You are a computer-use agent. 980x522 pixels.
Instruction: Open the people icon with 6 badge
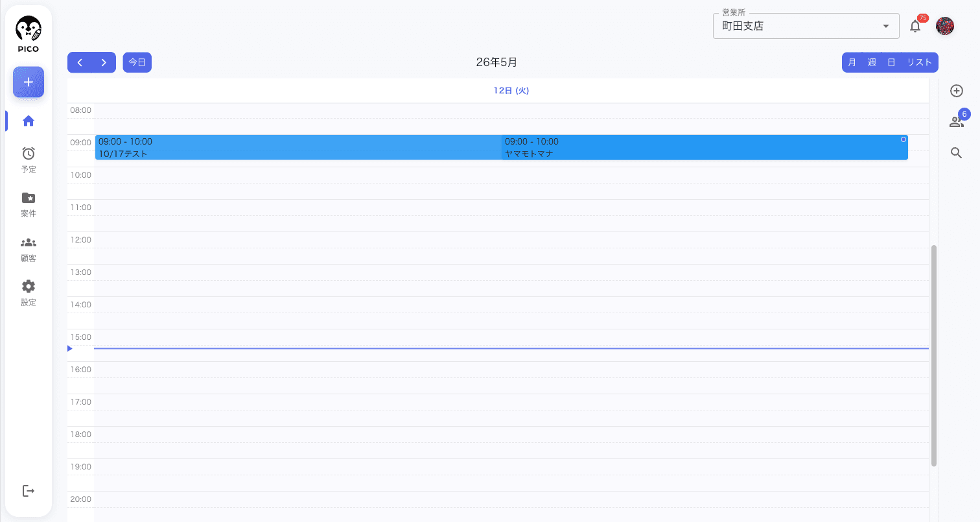[957, 121]
